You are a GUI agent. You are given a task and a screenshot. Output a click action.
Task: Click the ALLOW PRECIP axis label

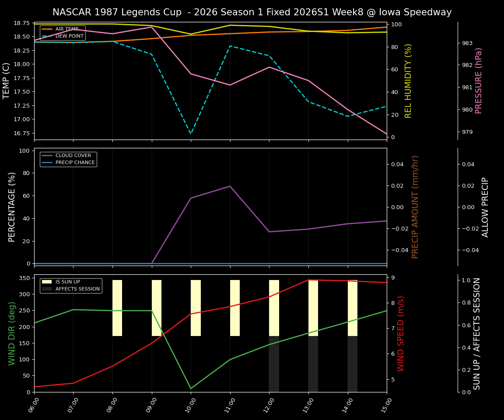pos(486,206)
